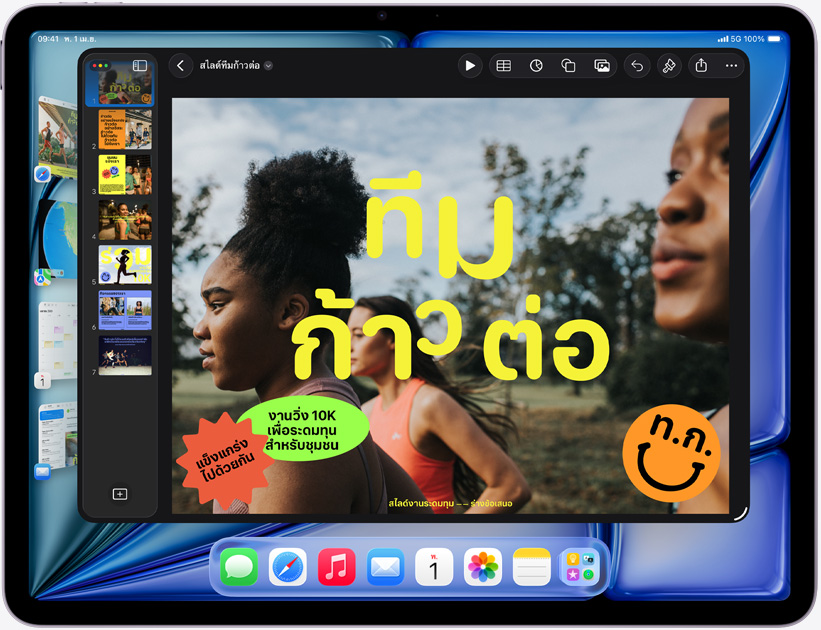Insert a chart using the pie chart icon
821x630 pixels.
pyautogui.click(x=537, y=65)
